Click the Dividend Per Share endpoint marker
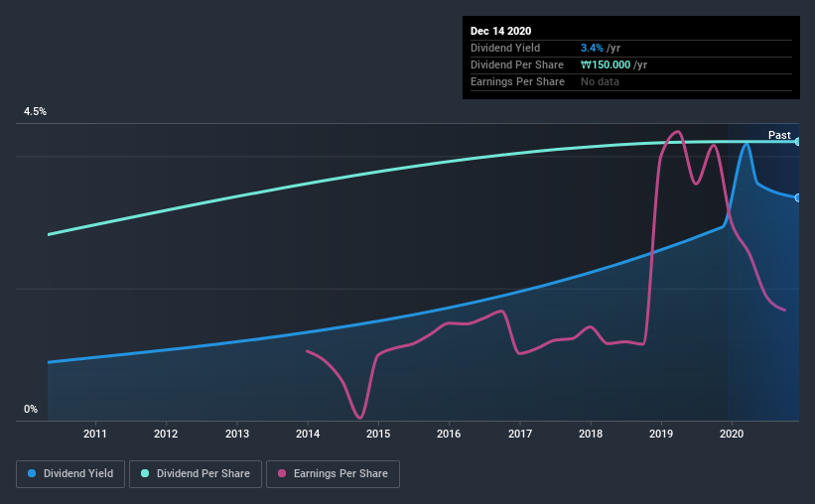 (798, 141)
